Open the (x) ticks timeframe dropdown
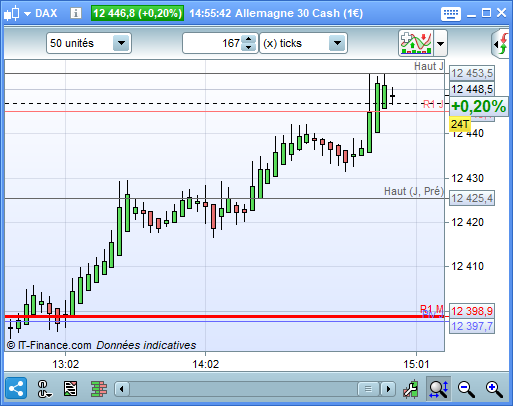Image resolution: width=513 pixels, height=406 pixels. point(303,43)
